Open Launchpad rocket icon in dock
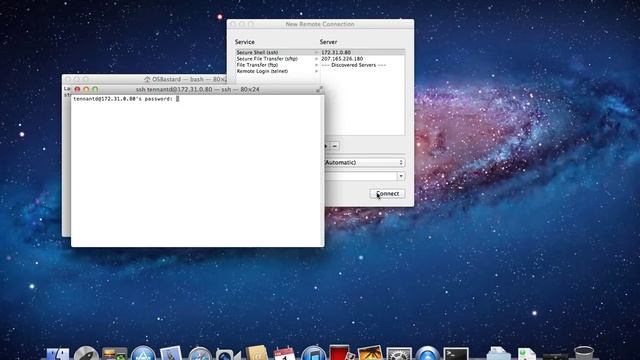The width and height of the screenshot is (640, 360). pyautogui.click(x=86, y=353)
